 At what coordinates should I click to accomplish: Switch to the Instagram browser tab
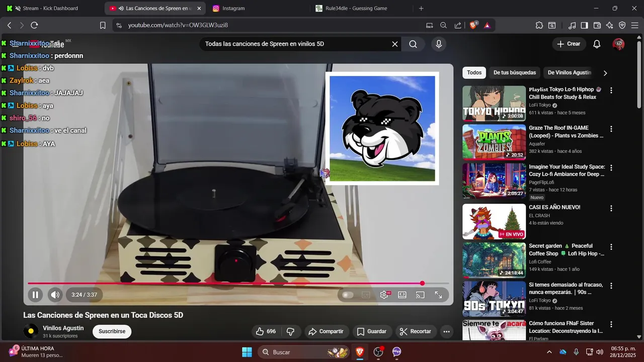point(233,8)
